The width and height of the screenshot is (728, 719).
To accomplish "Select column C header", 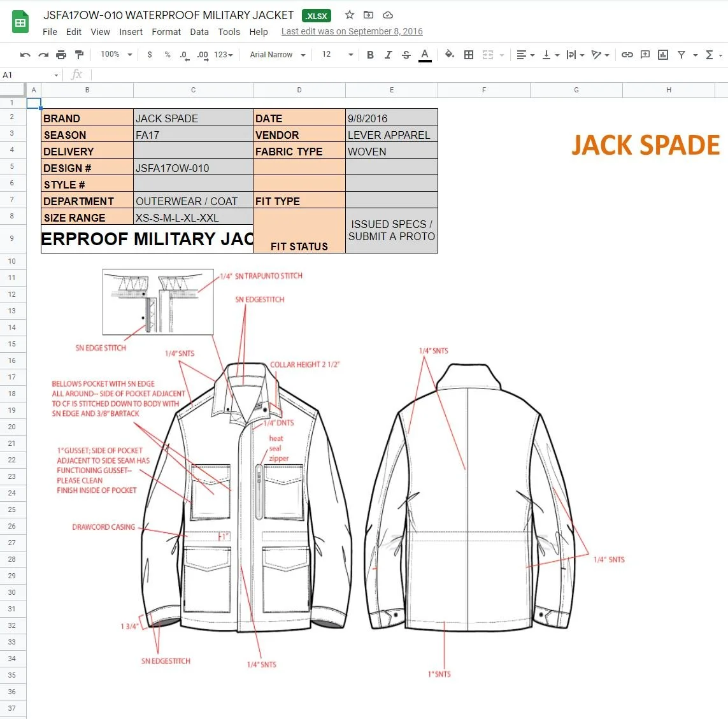I will click(x=193, y=90).
